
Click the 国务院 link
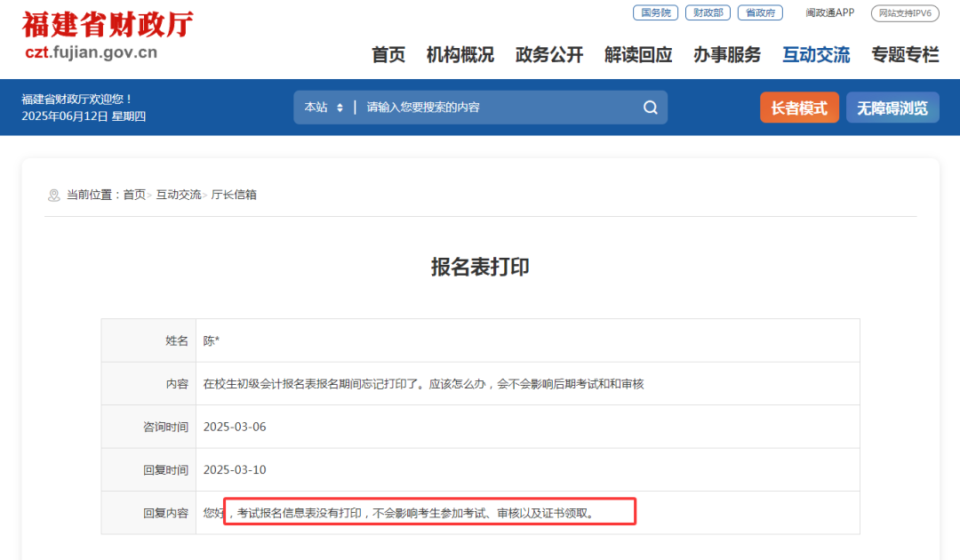655,12
